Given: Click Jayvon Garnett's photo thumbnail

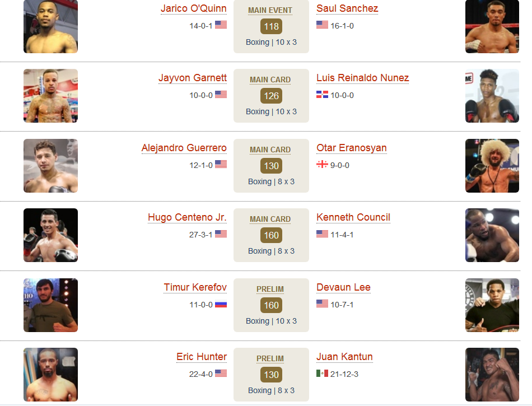Looking at the screenshot, I should (x=50, y=96).
